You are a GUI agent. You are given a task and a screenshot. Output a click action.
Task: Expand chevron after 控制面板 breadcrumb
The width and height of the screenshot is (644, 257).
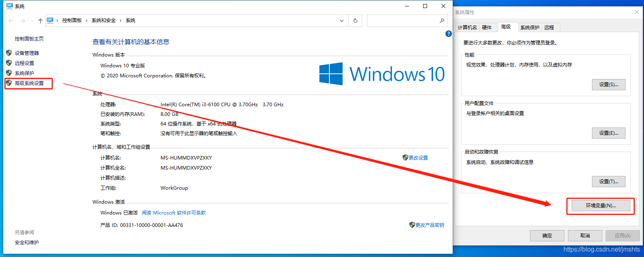(86, 20)
